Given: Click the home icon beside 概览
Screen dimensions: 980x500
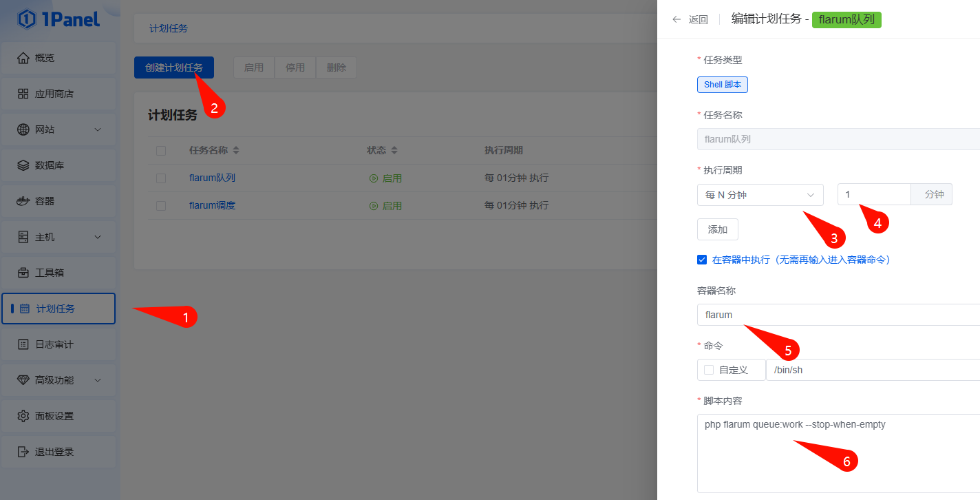Looking at the screenshot, I should tap(23, 58).
